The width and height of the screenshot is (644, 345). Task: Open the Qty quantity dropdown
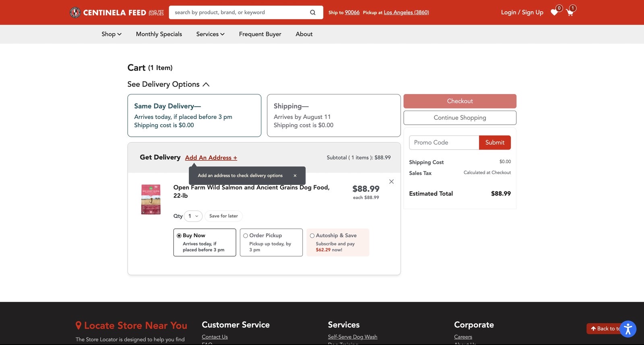coord(193,216)
